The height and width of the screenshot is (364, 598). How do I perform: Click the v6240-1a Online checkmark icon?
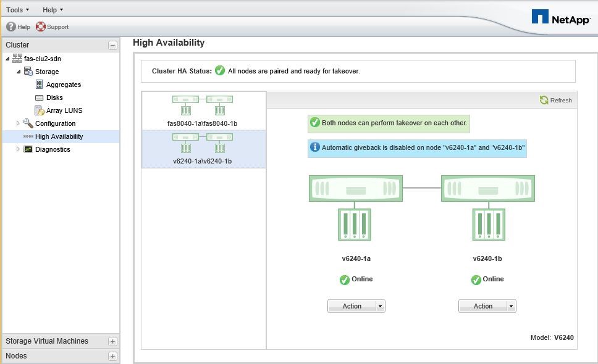[344, 280]
